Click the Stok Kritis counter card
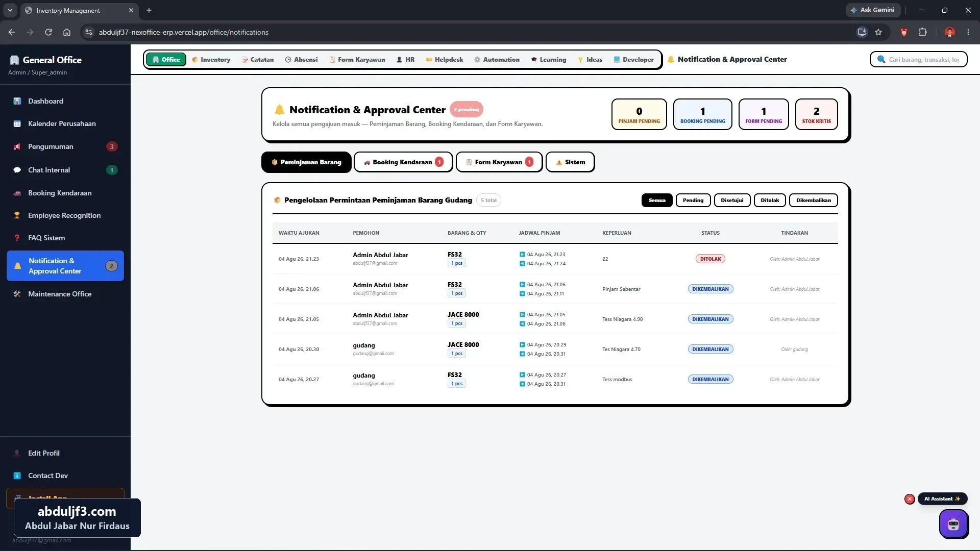 (816, 114)
